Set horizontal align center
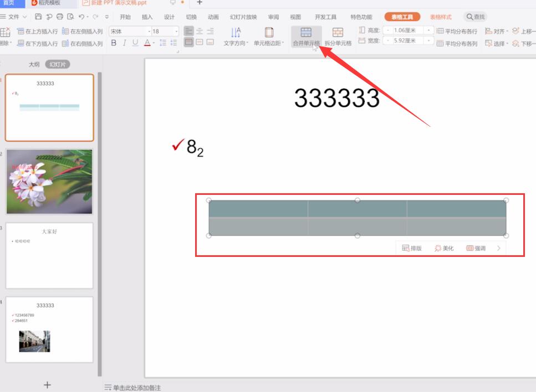536x392 pixels. tap(200, 31)
